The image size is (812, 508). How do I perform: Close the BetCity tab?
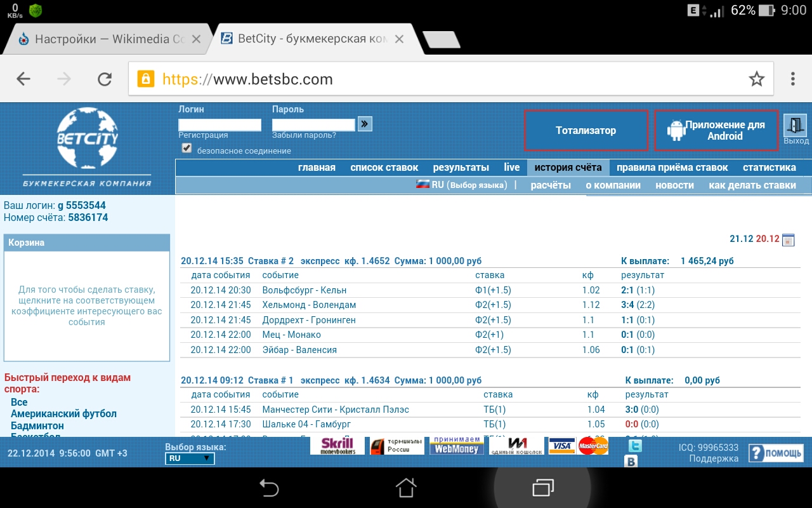click(399, 39)
